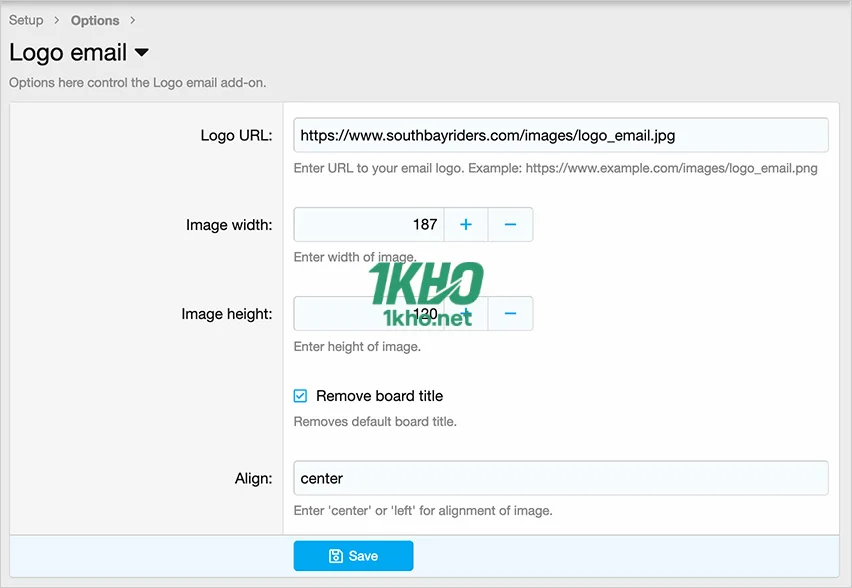852x588 pixels.
Task: Click the Align field label
Action: click(253, 478)
